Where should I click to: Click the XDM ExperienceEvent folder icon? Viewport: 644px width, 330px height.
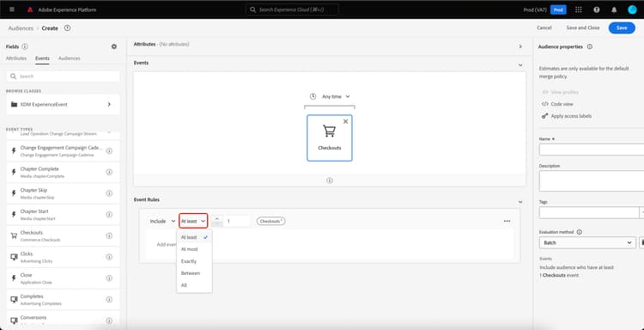pyautogui.click(x=14, y=104)
